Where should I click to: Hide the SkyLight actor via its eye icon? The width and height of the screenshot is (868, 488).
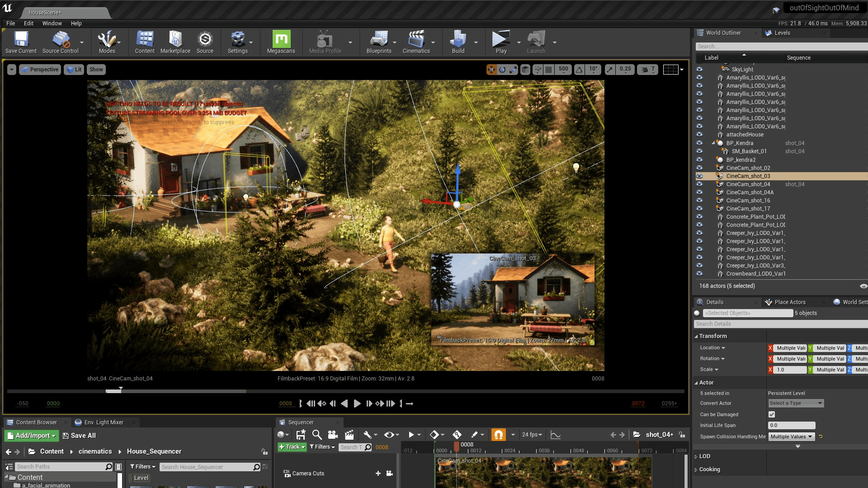point(700,69)
